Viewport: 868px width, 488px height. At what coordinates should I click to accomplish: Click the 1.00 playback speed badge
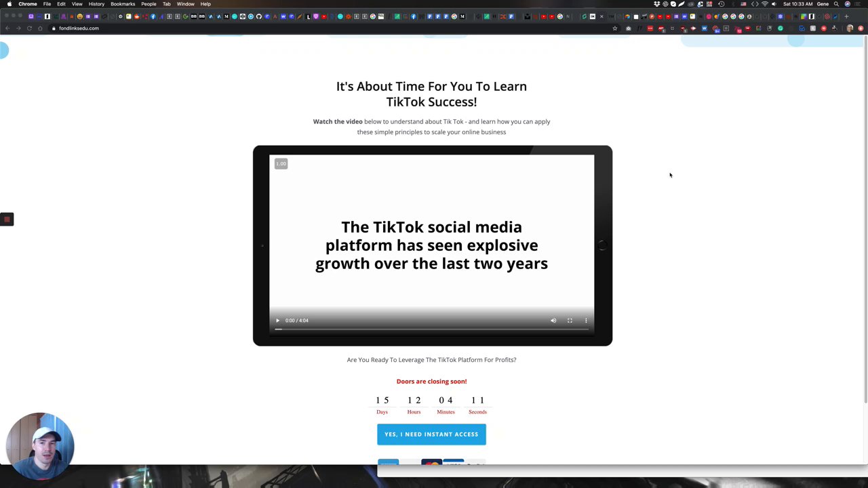click(281, 163)
